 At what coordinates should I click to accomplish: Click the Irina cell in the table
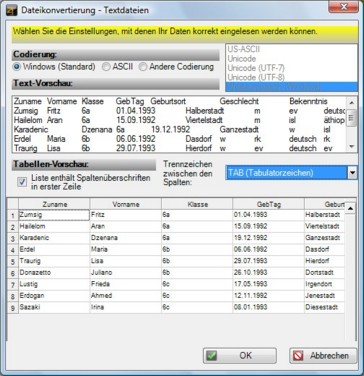126,307
